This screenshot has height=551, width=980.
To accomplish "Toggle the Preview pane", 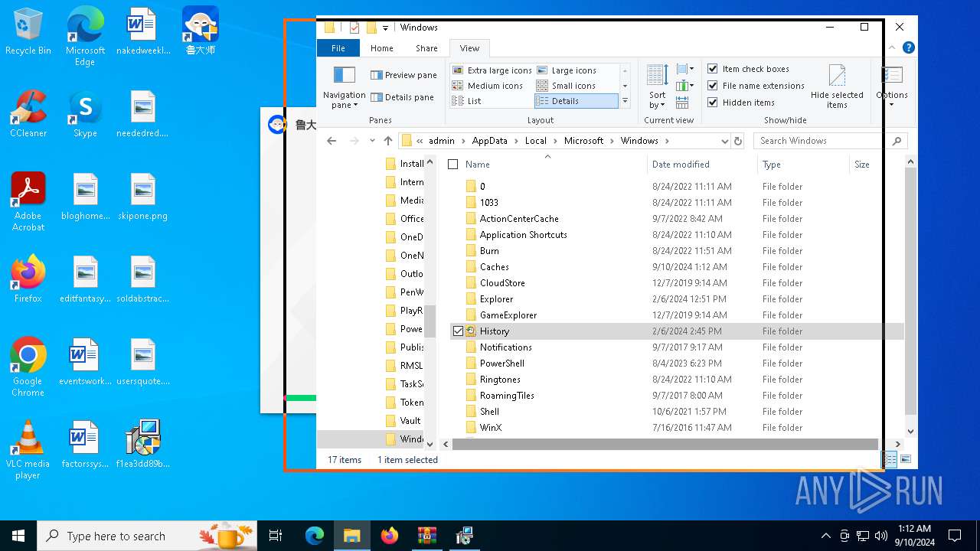I will tap(403, 75).
